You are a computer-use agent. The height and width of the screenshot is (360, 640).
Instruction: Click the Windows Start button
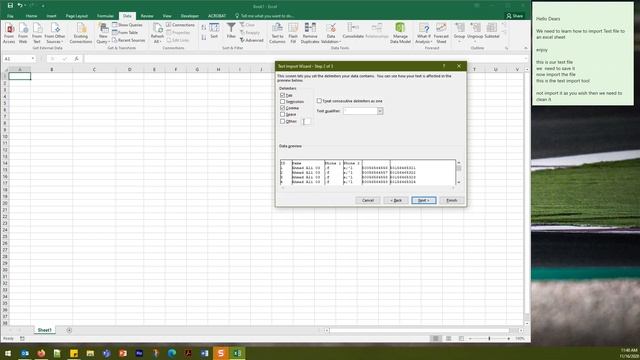click(x=8, y=353)
